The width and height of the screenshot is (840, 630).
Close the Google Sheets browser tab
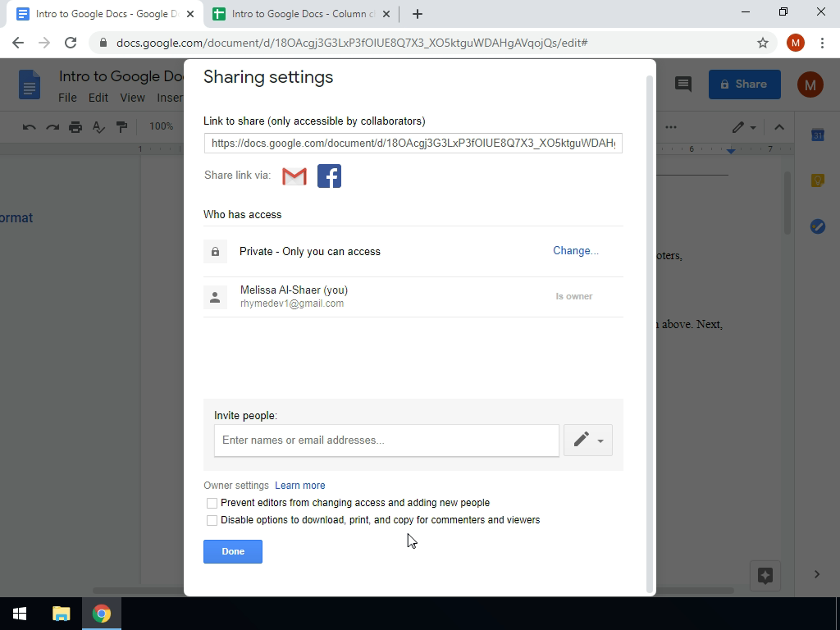click(x=386, y=14)
